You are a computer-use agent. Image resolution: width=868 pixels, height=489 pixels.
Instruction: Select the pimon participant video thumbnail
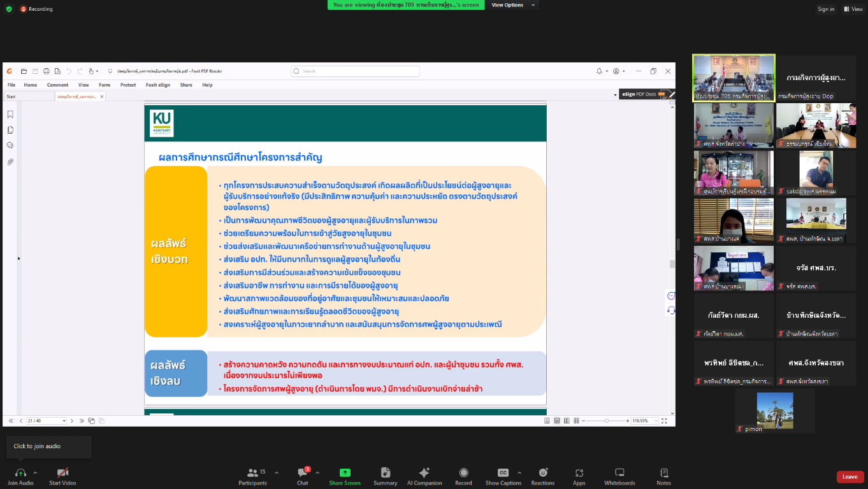[775, 410]
